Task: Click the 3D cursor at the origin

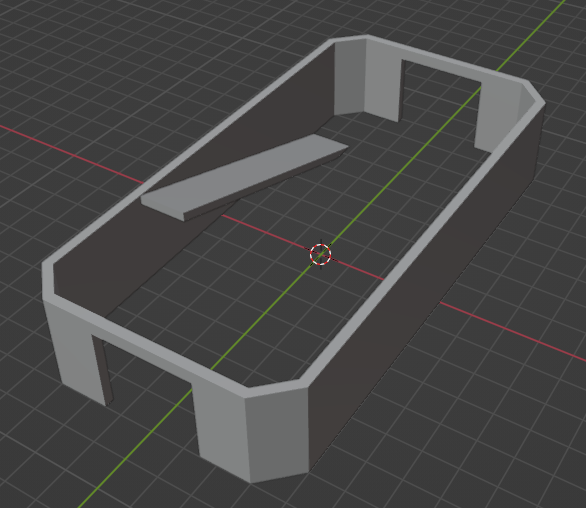Action: 321,255
